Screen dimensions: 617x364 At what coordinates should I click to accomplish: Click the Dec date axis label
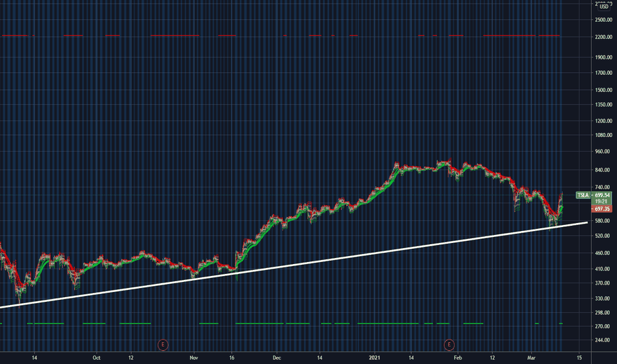click(x=277, y=357)
